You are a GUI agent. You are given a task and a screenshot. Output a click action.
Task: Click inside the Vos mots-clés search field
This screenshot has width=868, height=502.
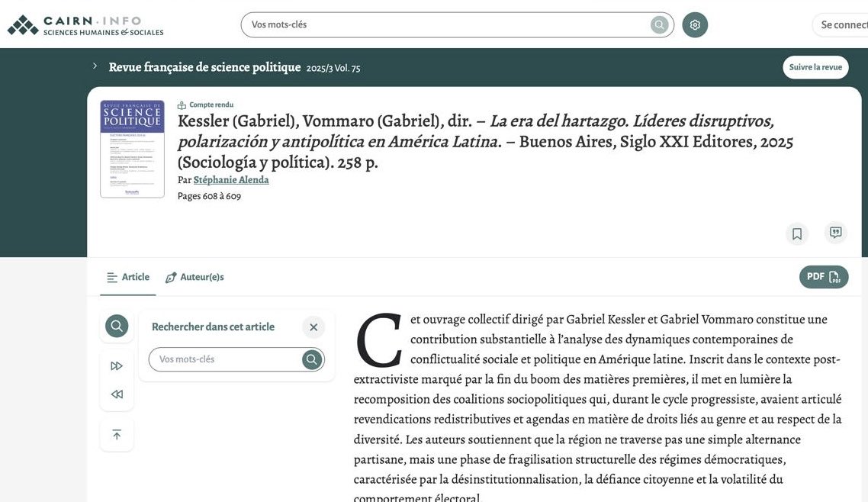420,24
